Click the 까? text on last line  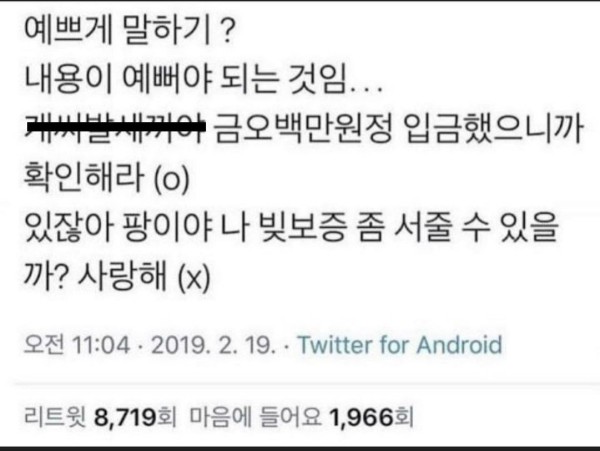(x=46, y=275)
